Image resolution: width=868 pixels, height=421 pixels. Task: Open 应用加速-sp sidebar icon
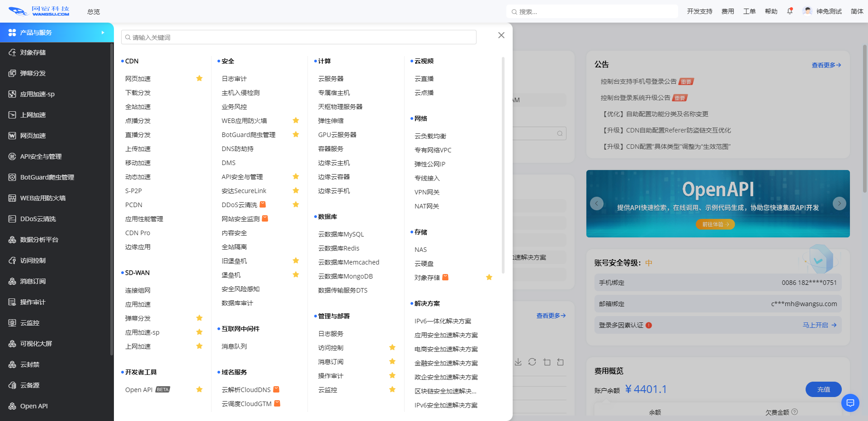(x=12, y=94)
